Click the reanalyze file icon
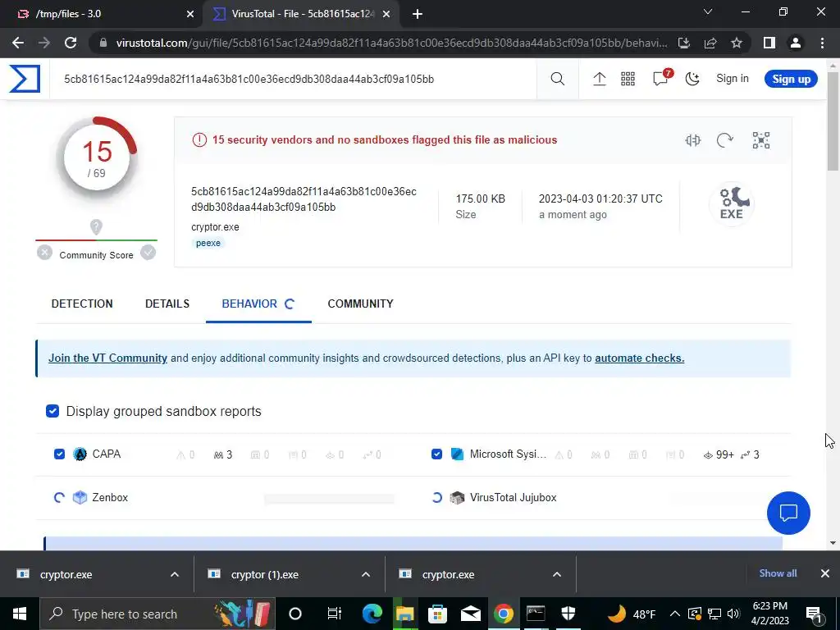 click(x=725, y=140)
